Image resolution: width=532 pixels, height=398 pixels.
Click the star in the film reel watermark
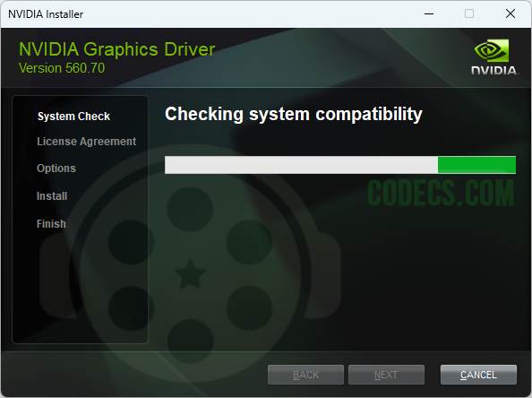[x=190, y=274]
